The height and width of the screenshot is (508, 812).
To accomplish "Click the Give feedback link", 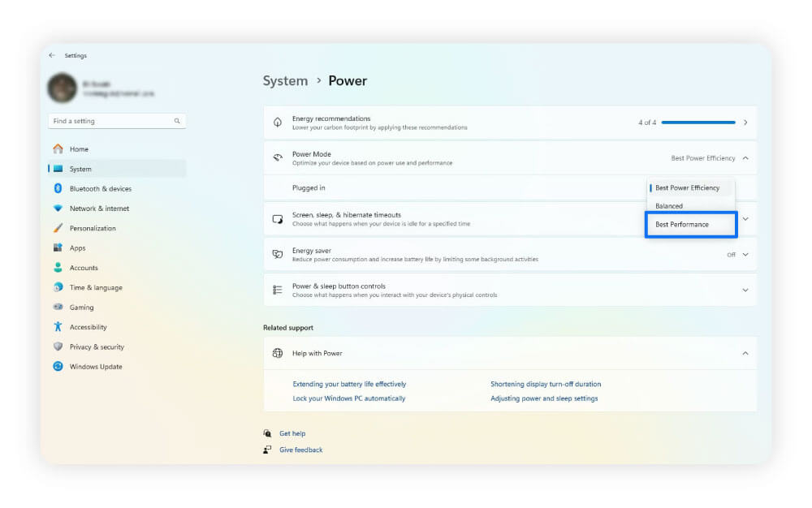I will (301, 450).
